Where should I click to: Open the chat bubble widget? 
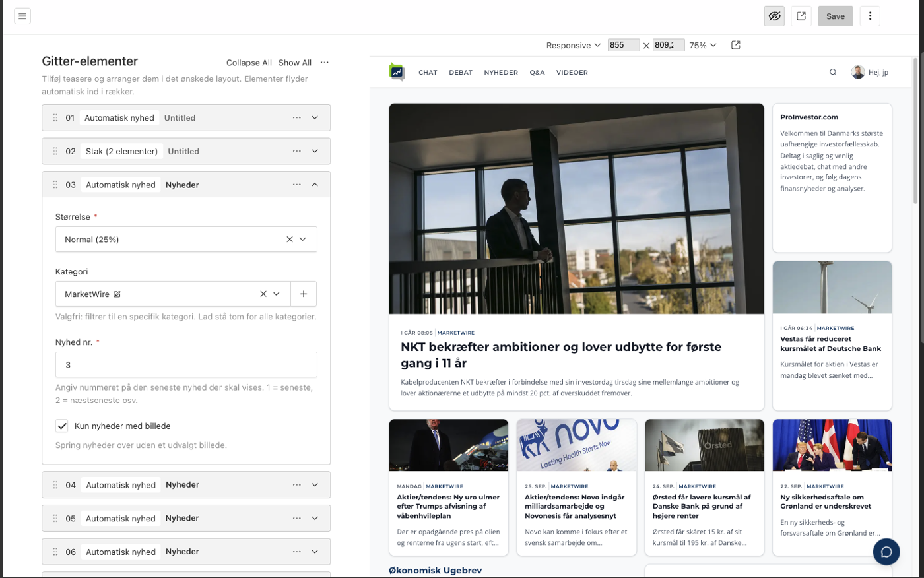coord(886,552)
